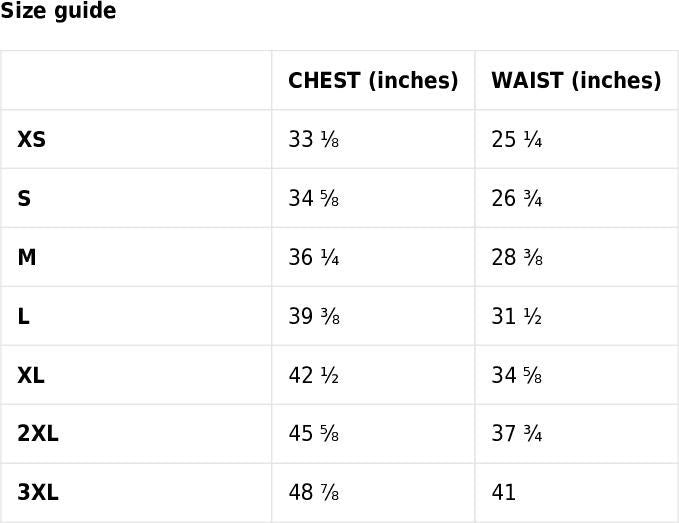Click the XS chest value 33 ⅛

(314, 140)
